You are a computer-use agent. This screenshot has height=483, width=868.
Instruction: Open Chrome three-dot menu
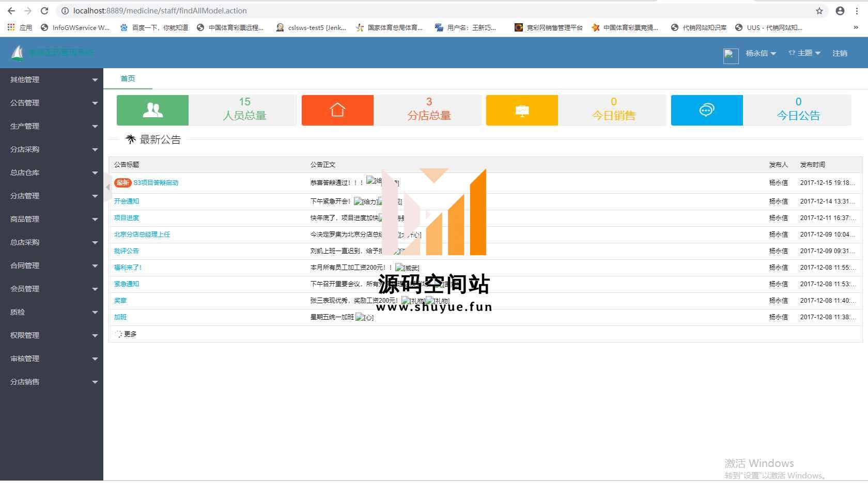point(857,11)
